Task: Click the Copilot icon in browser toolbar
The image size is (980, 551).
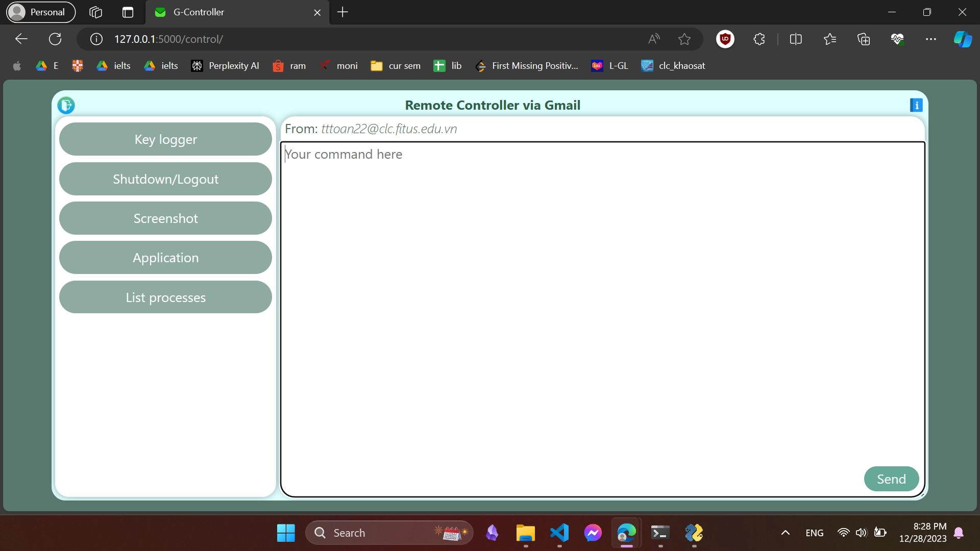Action: (963, 39)
